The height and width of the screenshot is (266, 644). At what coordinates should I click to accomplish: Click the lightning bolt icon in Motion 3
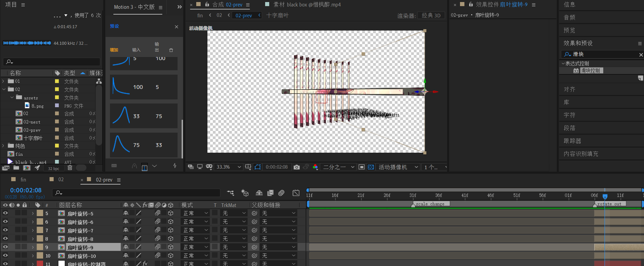pos(175,166)
